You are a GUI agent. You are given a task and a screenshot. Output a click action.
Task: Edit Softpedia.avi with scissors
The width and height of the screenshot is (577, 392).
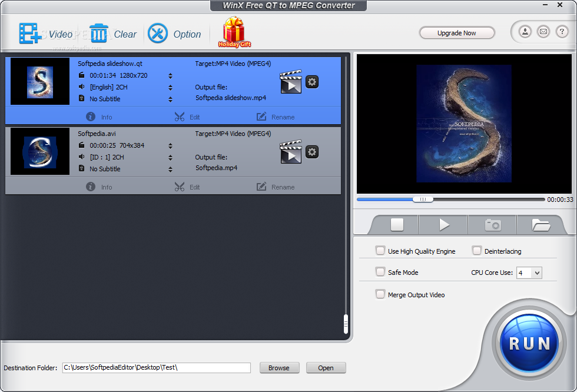[187, 187]
